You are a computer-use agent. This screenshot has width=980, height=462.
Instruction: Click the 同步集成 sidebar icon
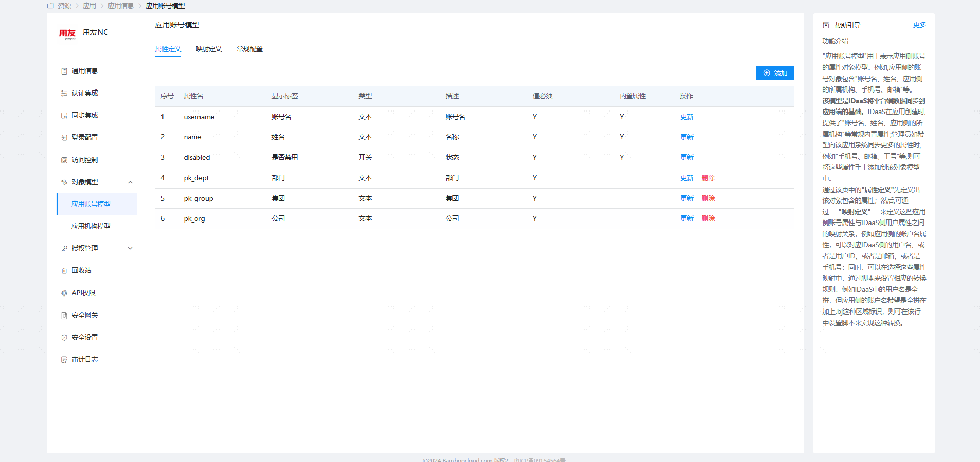64,116
